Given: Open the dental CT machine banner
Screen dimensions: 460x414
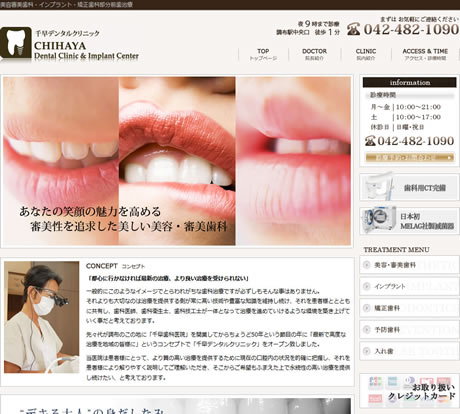Looking at the screenshot, I should tap(410, 187).
